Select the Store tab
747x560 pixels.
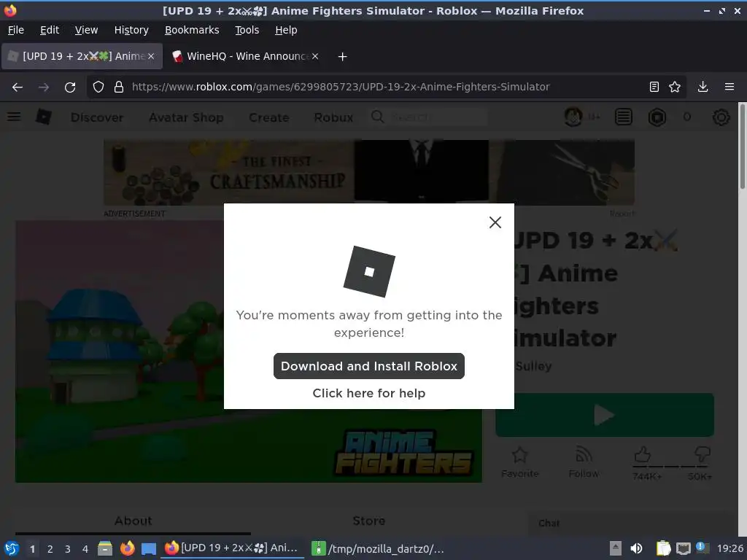[x=368, y=521]
